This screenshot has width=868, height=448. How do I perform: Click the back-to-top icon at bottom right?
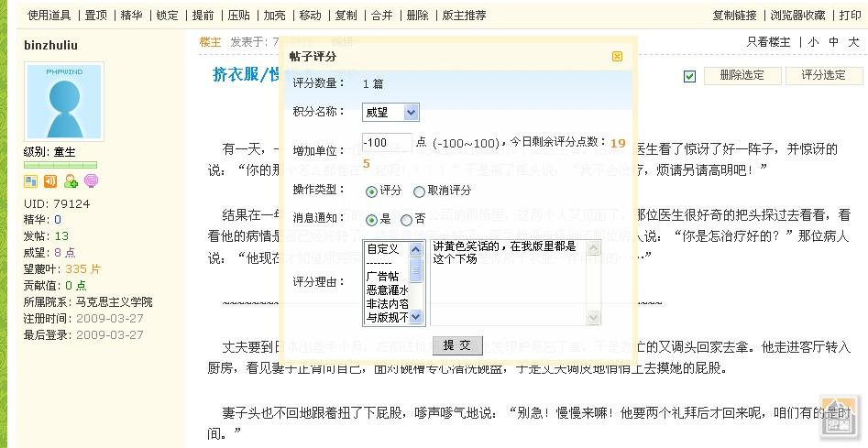838,413
